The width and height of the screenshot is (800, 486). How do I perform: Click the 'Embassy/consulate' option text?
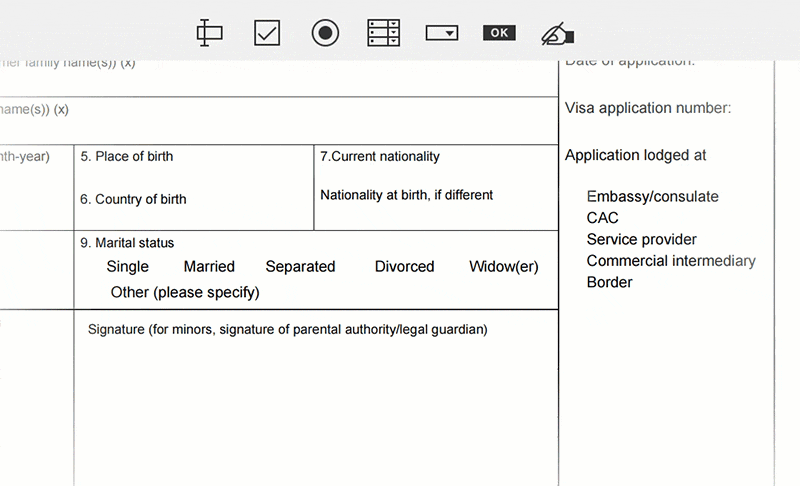point(653,196)
